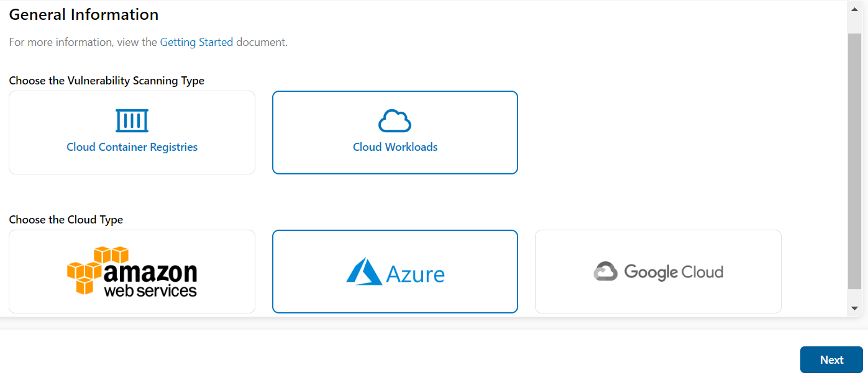This screenshot has height=378, width=868.
Task: Switch cloud type selection to Google Cloud
Action: click(658, 271)
